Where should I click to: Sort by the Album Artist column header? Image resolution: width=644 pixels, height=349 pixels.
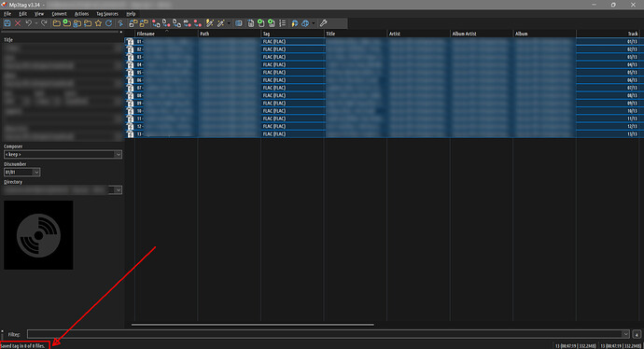pos(482,34)
